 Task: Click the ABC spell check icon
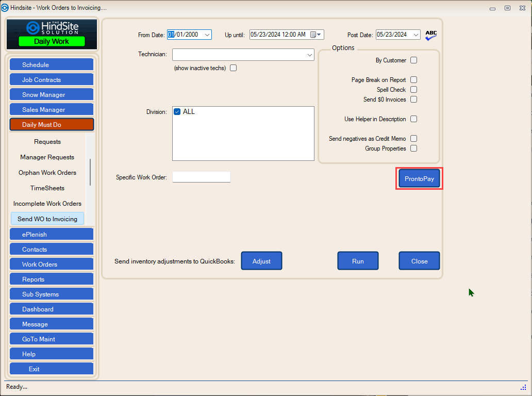pos(431,35)
